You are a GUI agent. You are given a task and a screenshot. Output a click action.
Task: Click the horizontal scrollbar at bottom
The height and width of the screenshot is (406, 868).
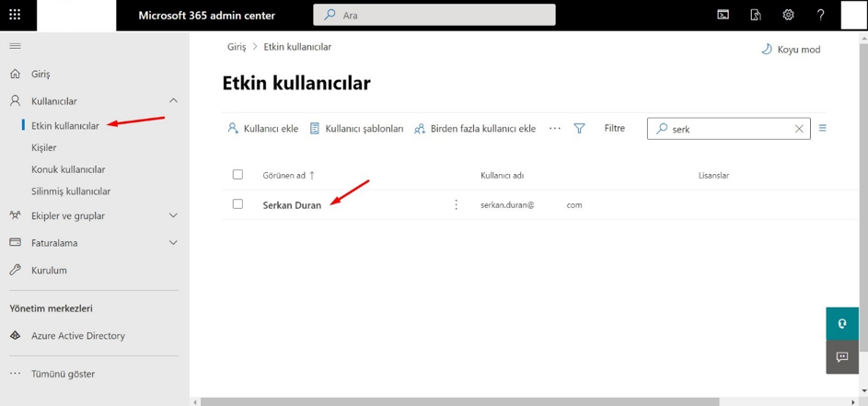(459, 401)
